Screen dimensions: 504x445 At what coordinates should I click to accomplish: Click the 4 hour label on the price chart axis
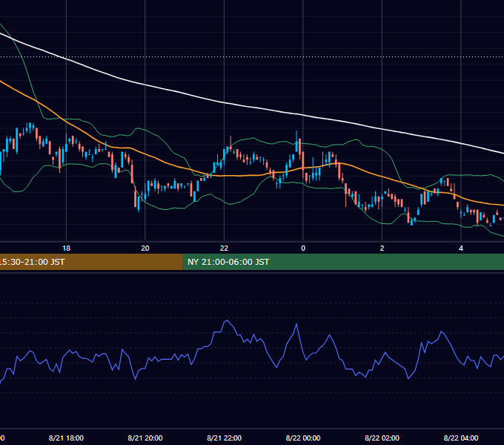pos(461,248)
